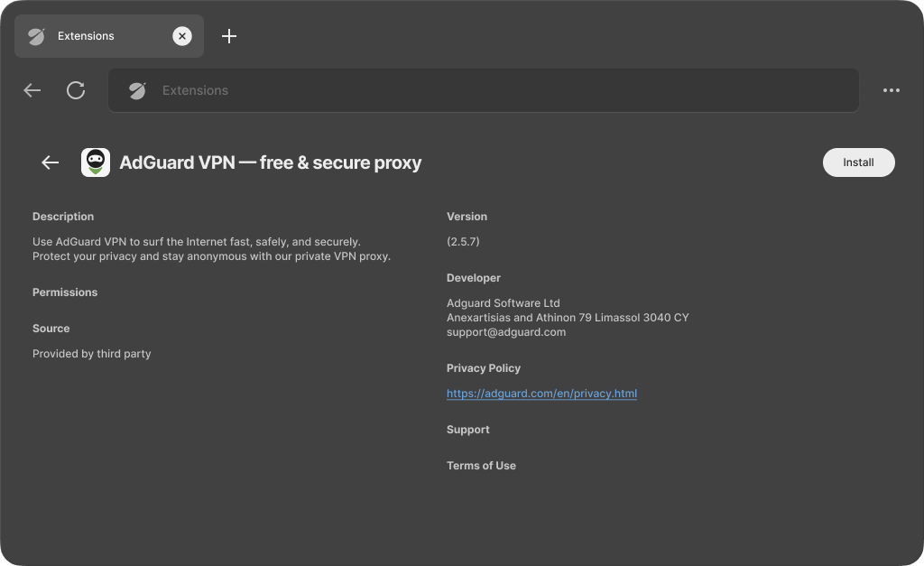Reload the current page

pyautogui.click(x=76, y=90)
